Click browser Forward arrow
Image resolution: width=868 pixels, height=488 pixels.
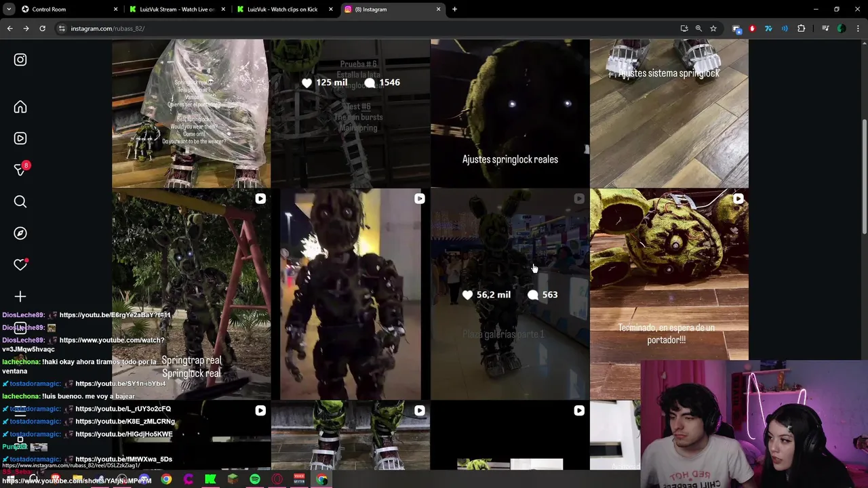click(26, 28)
